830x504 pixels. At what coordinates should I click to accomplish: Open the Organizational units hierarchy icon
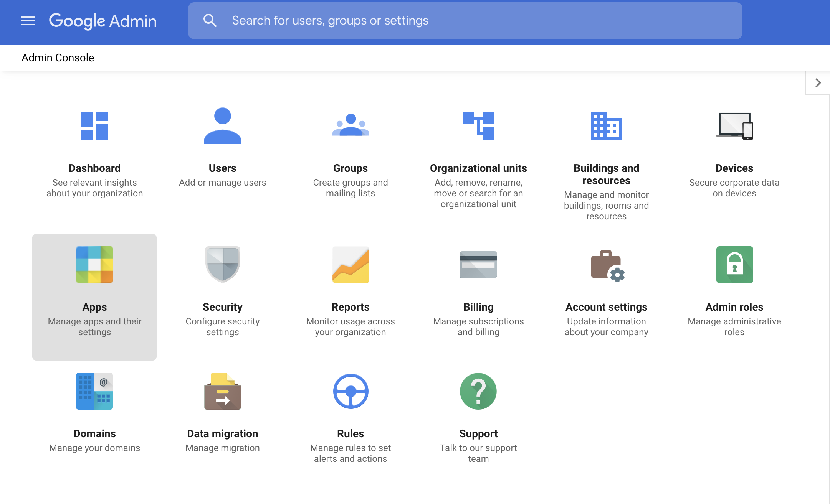tap(478, 126)
